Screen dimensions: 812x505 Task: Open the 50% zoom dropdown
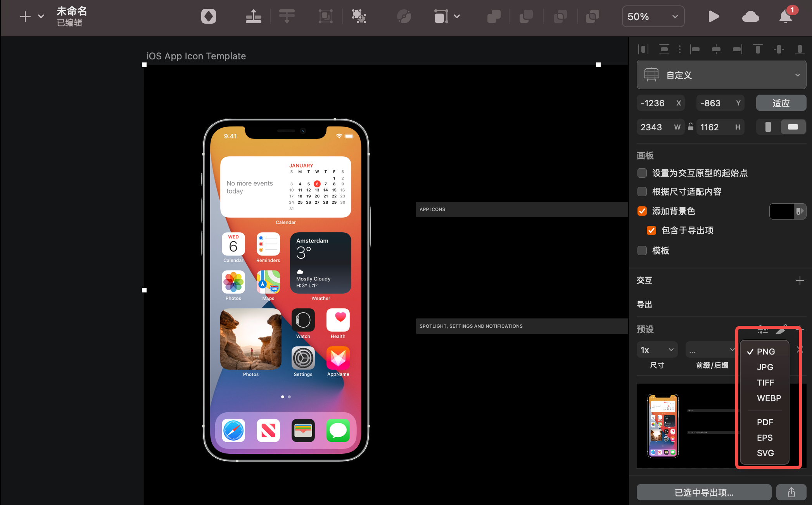point(653,16)
